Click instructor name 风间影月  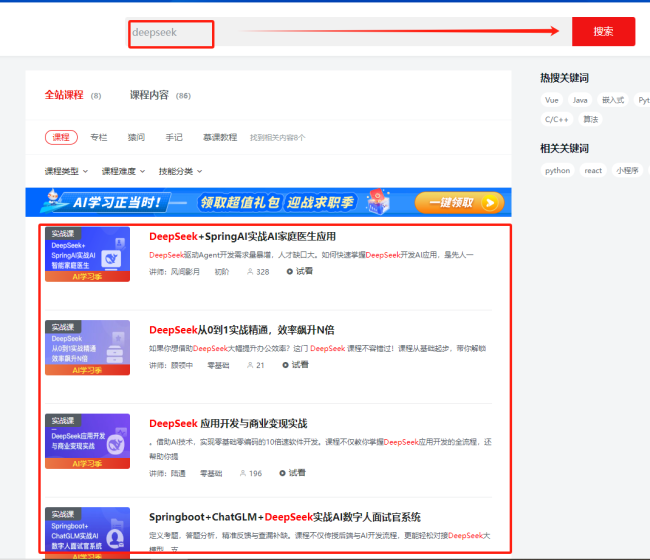185,272
